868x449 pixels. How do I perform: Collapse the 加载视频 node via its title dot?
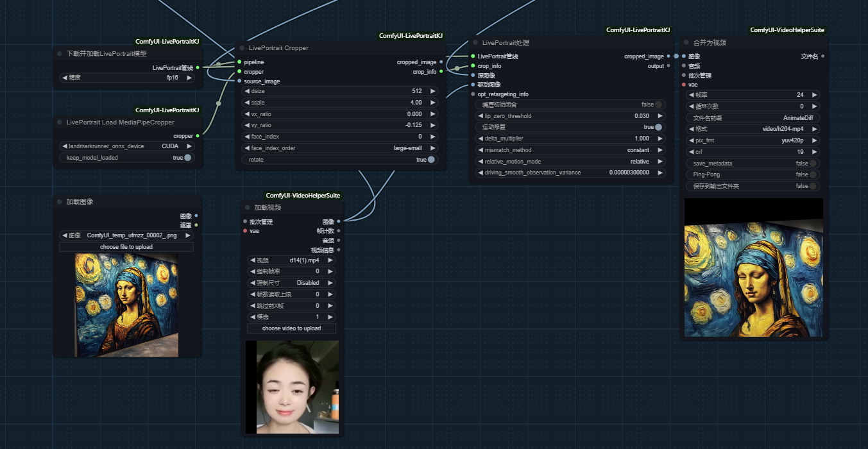tap(248, 208)
